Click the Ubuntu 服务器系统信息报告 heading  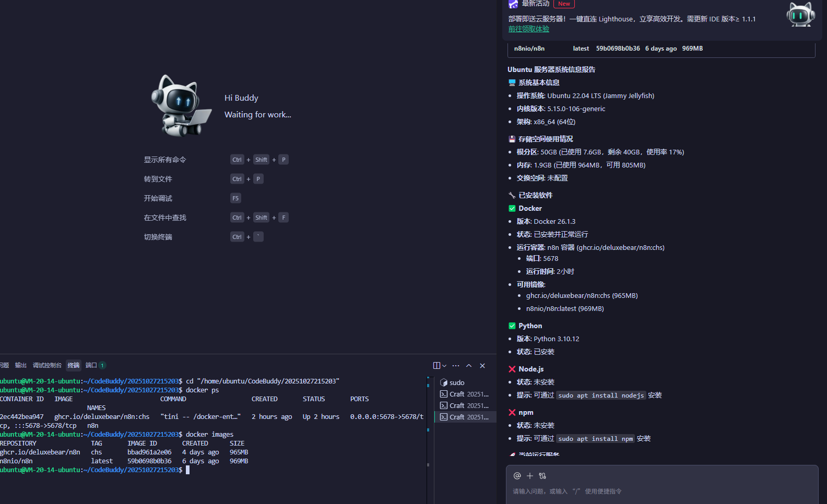point(551,69)
